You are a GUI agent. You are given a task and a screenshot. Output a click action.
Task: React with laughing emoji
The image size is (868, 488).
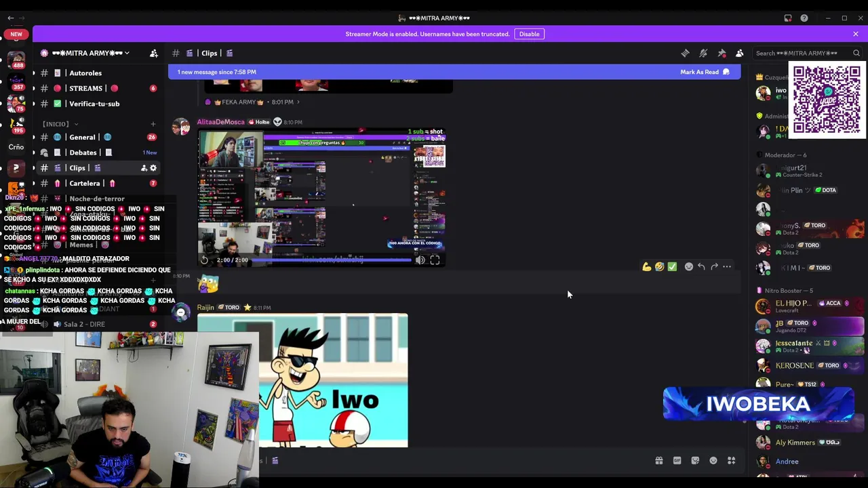[x=659, y=267]
